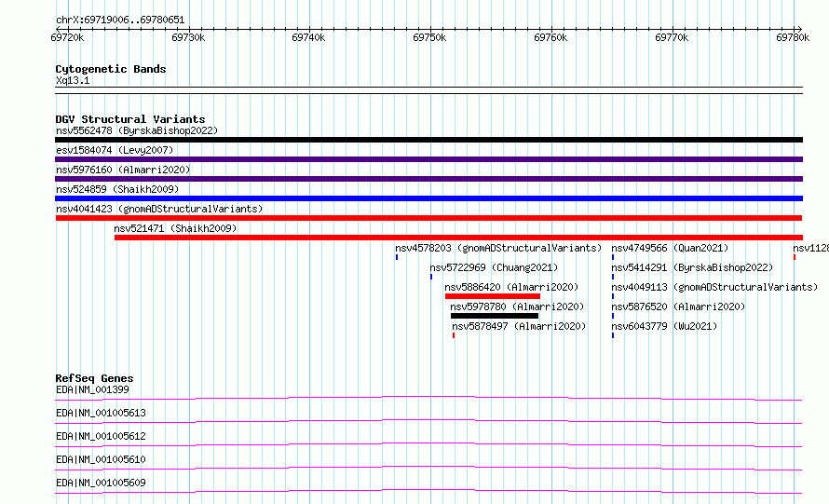Select the Cytogenetic Bands track heading

111,69
